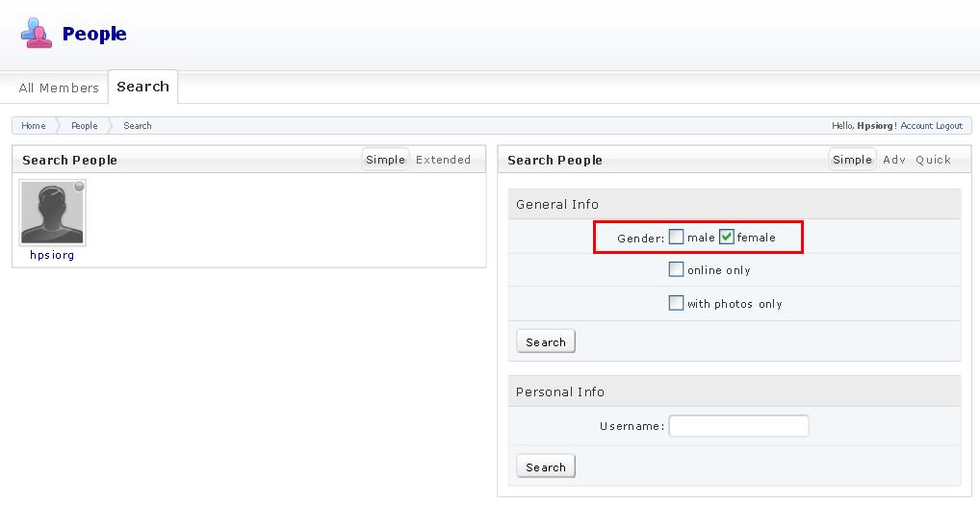The width and height of the screenshot is (980, 505).
Task: Select the Search tab
Action: click(x=142, y=87)
